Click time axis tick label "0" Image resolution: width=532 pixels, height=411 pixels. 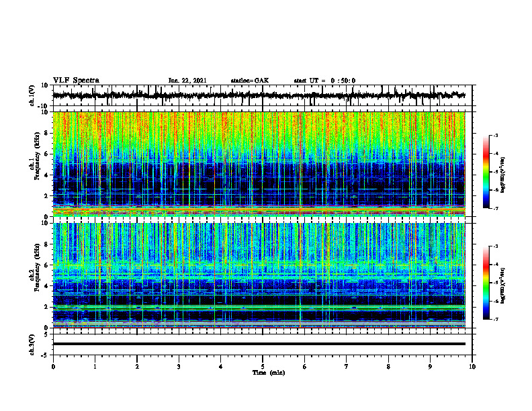[53, 367]
